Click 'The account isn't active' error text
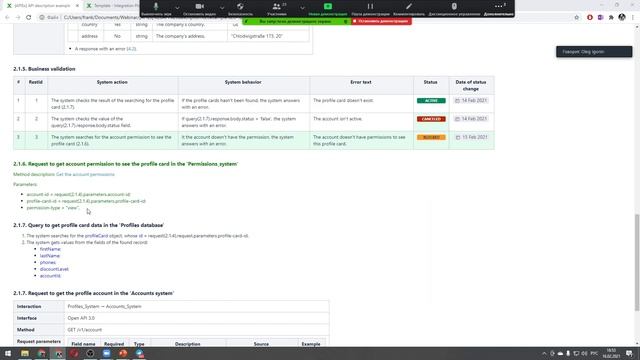 (338, 119)
